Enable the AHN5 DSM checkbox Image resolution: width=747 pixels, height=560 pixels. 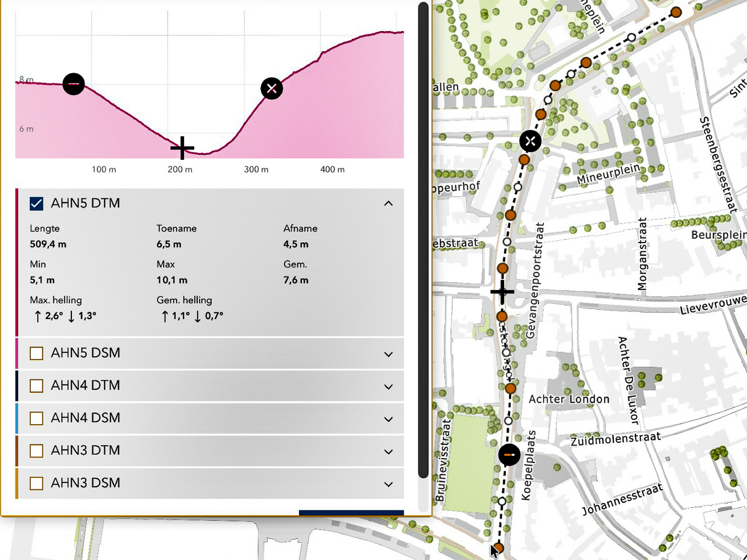tap(37, 353)
